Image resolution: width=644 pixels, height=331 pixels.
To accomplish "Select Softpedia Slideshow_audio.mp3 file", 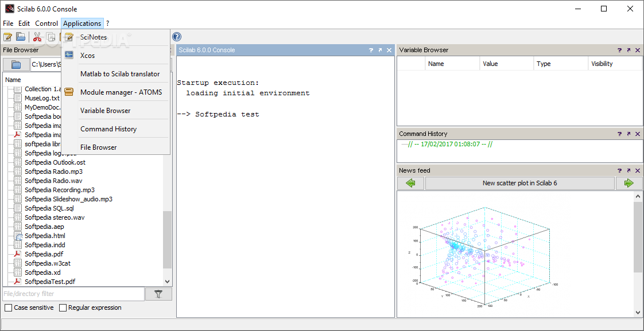I will click(68, 199).
